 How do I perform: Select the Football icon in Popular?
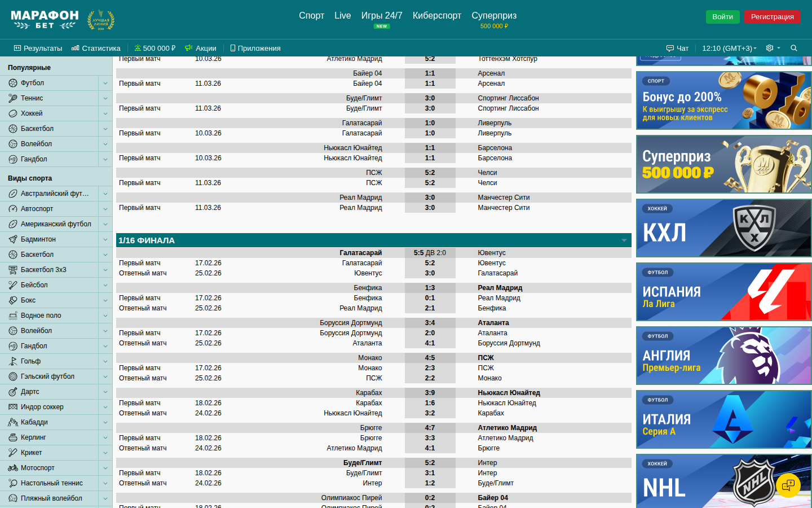(13, 83)
